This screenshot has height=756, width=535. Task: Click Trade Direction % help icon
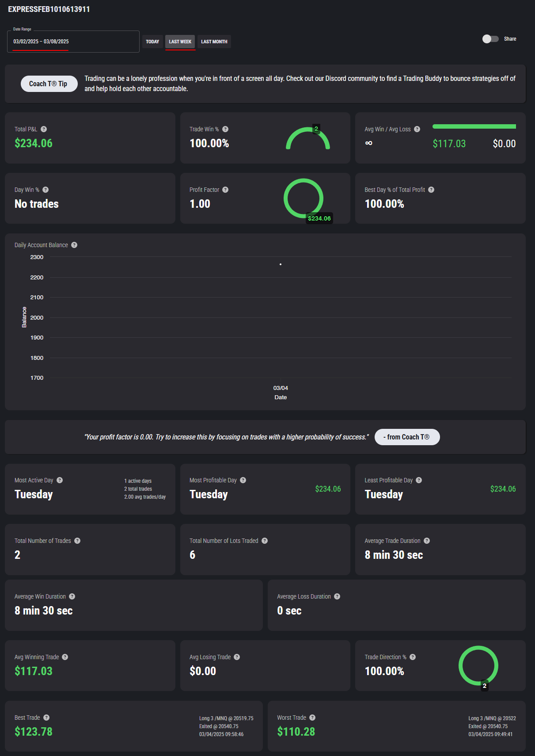coord(413,657)
